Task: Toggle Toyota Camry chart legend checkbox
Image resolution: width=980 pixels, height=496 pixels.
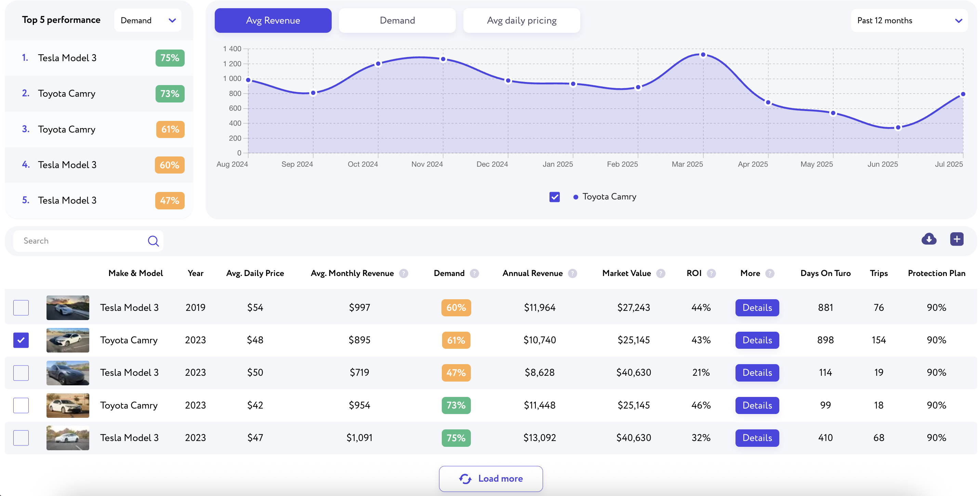Action: (554, 197)
